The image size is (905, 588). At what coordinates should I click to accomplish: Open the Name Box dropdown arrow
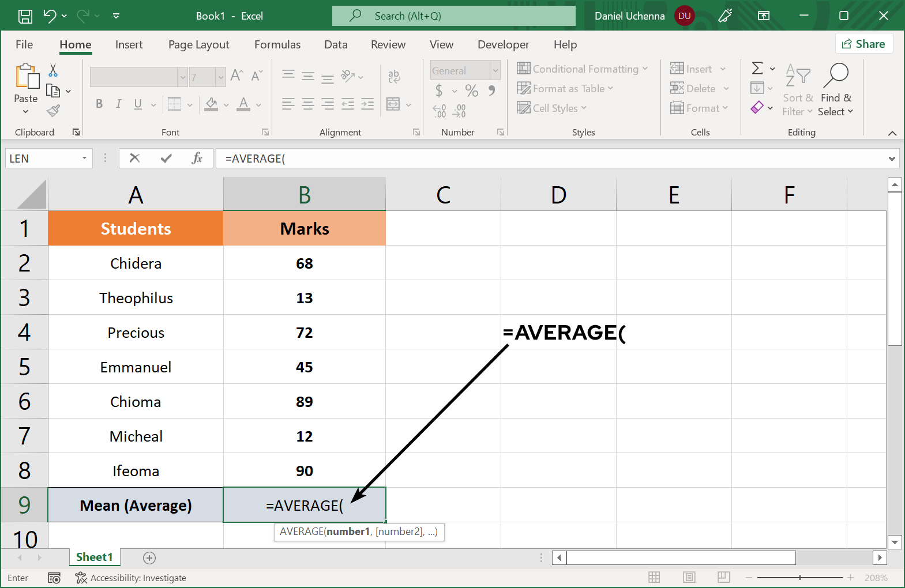(84, 158)
